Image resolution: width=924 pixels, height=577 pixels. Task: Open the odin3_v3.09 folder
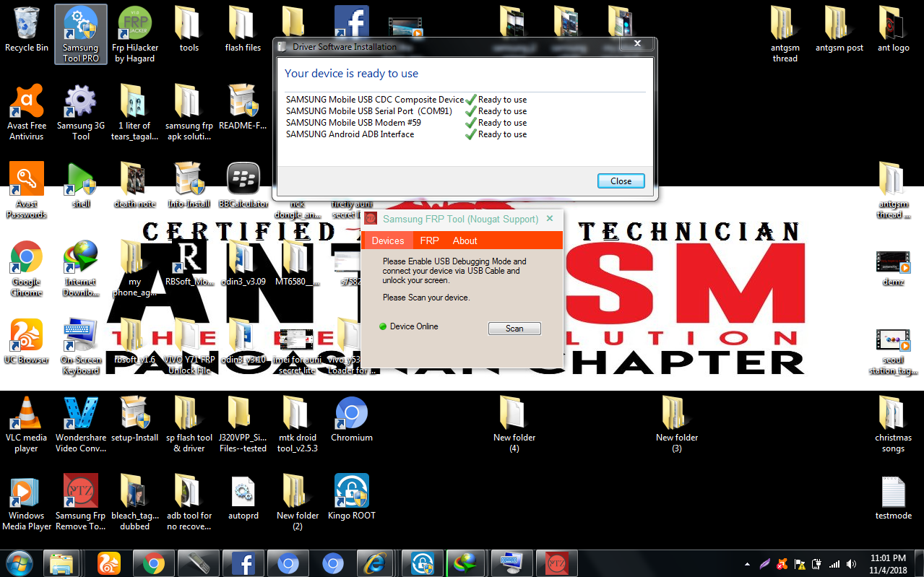[x=243, y=264]
